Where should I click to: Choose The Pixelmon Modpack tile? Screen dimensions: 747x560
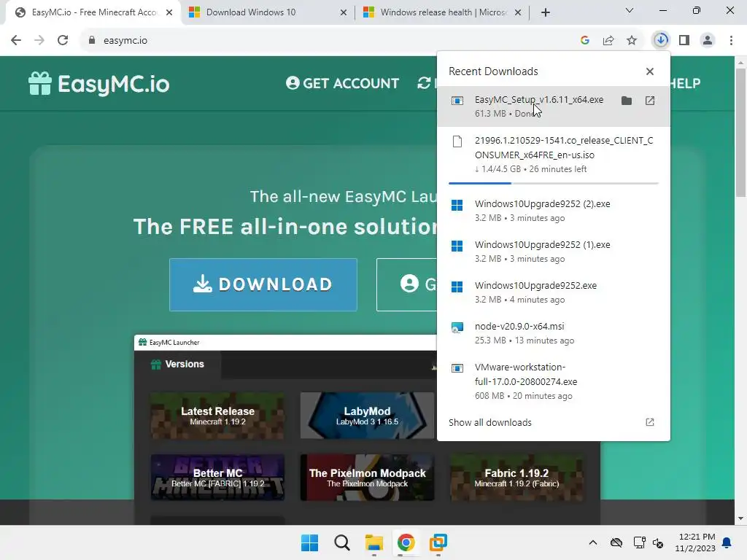[367, 478]
